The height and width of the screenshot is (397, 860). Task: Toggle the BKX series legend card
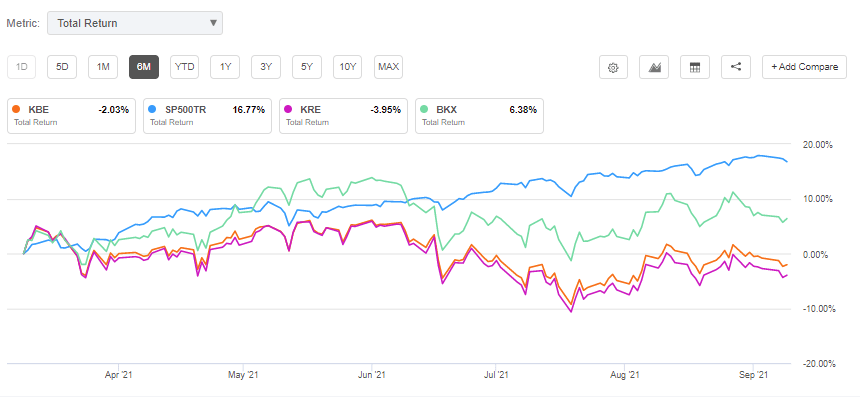coord(479,116)
